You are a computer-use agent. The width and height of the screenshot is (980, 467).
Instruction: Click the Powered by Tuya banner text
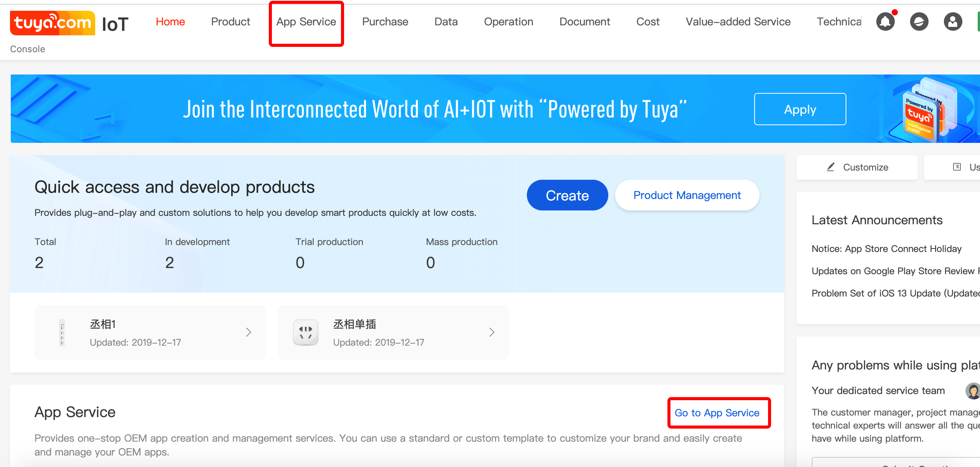coord(435,109)
